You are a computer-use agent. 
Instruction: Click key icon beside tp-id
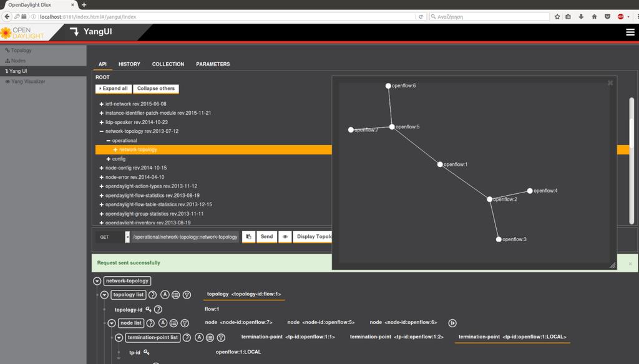pos(146,352)
